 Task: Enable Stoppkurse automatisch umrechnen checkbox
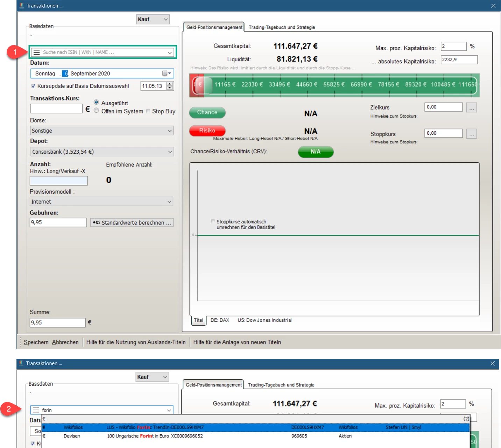(213, 222)
